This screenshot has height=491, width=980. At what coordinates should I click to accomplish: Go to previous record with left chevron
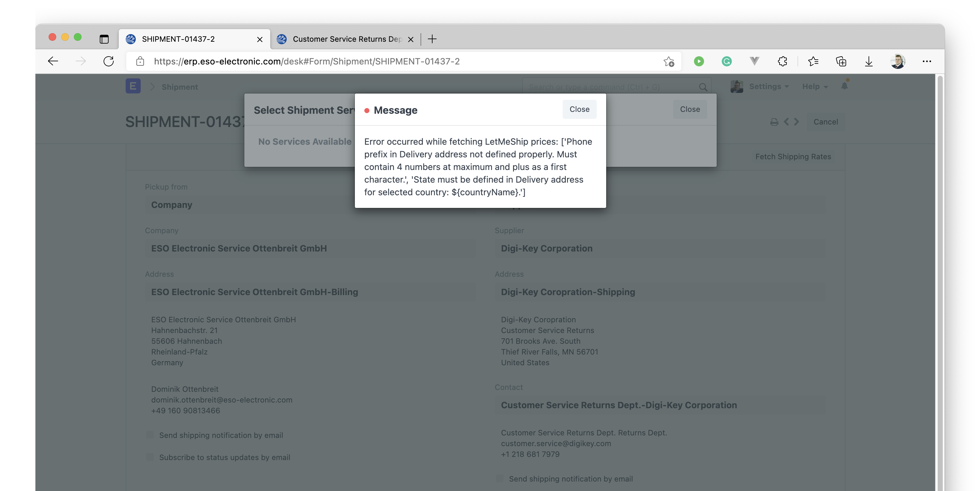(x=786, y=122)
